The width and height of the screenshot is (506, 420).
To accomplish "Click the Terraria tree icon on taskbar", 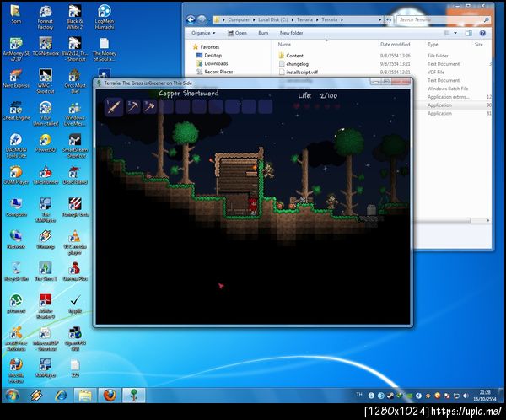I will pos(133,396).
